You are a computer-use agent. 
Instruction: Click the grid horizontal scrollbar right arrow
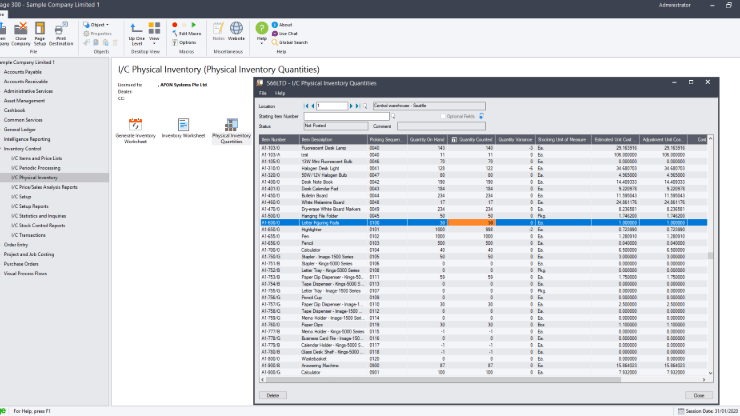point(704,380)
